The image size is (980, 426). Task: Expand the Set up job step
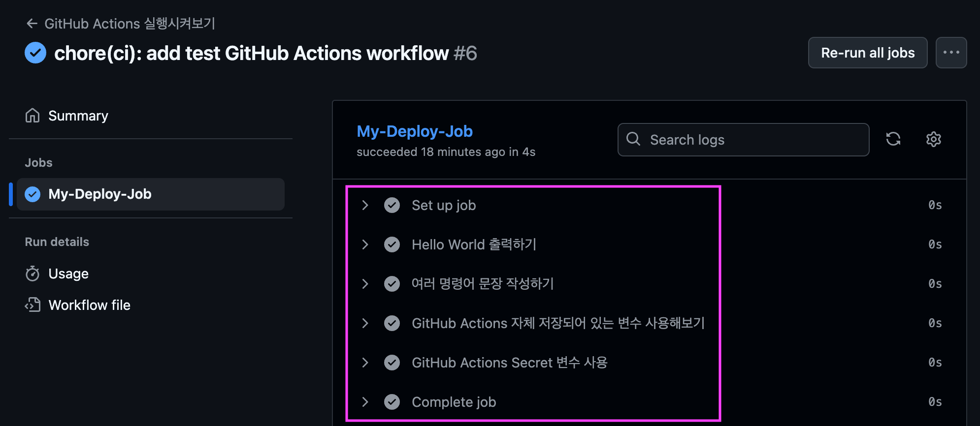365,205
